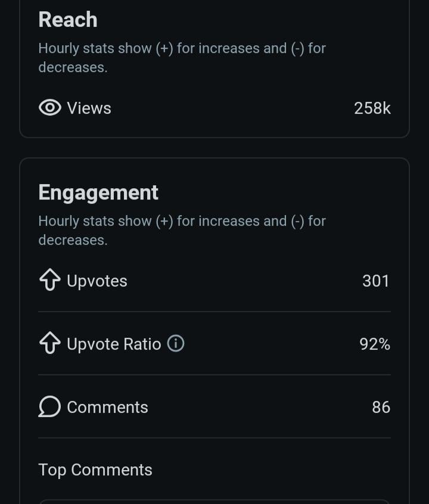Tap the Upvote Ratio label text

pos(114,344)
